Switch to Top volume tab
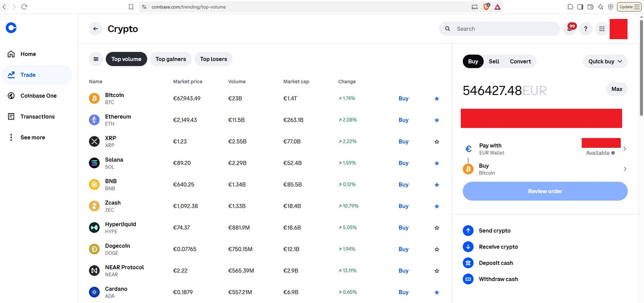 (x=126, y=59)
